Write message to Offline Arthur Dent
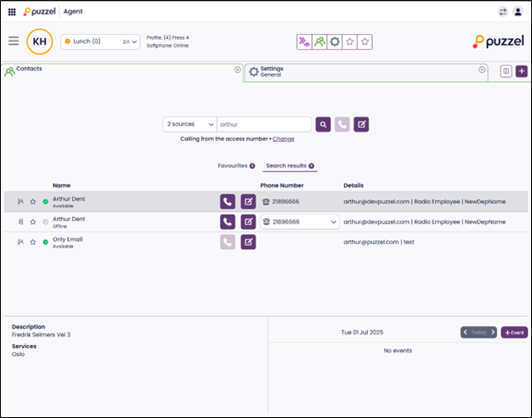 tap(248, 222)
